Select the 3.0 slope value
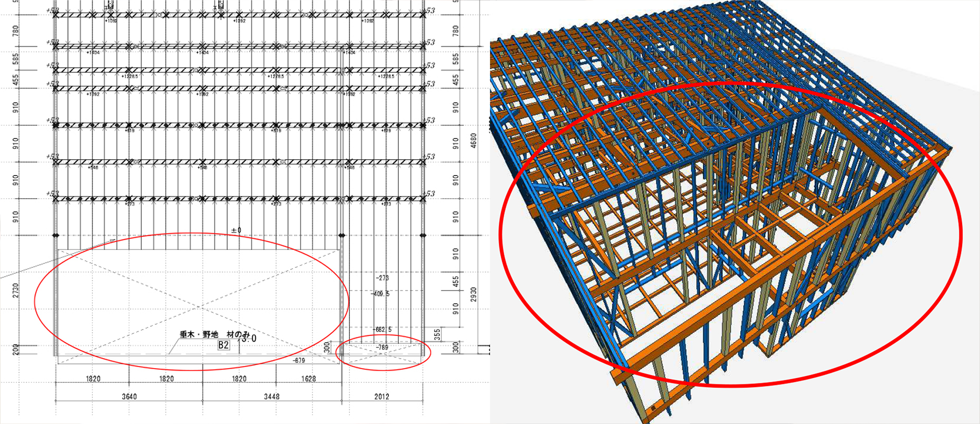980x424 pixels. [x=249, y=339]
